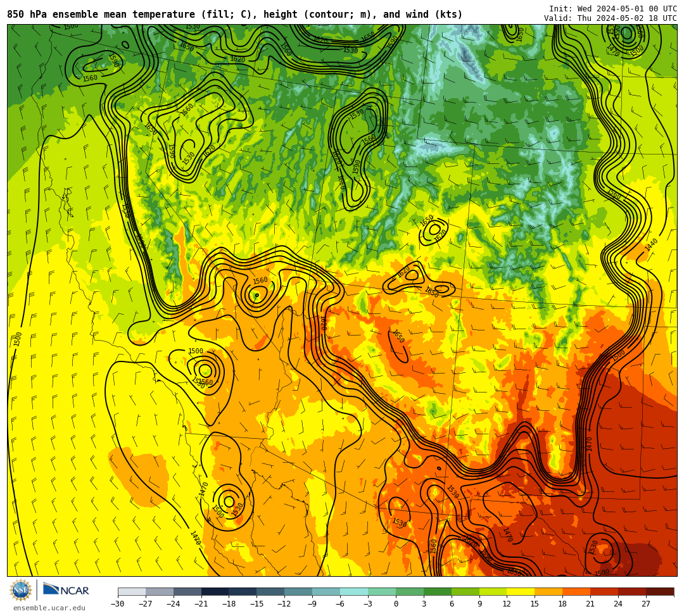Click the 9 colorbar label
The image size is (684, 616).
[x=479, y=604]
